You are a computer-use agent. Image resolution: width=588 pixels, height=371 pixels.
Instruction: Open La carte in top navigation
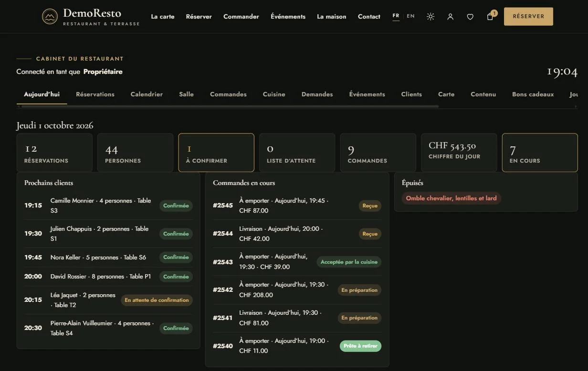click(163, 17)
